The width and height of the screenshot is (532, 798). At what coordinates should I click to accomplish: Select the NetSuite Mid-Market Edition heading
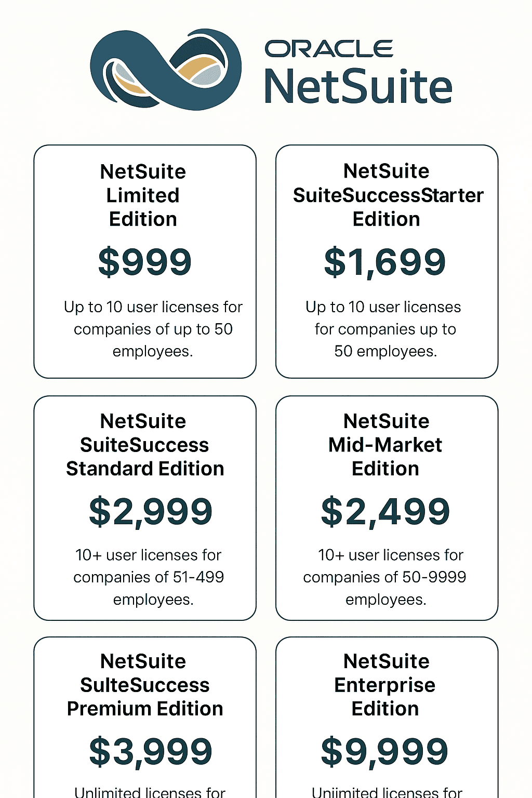tap(386, 445)
